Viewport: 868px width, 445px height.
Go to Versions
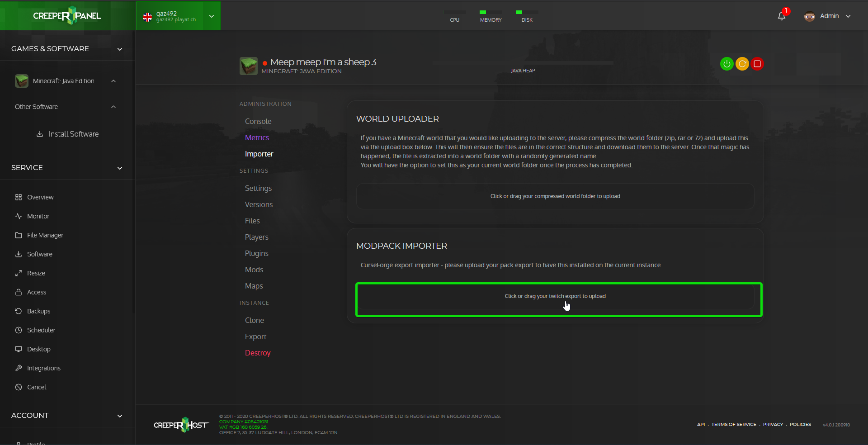click(x=259, y=204)
